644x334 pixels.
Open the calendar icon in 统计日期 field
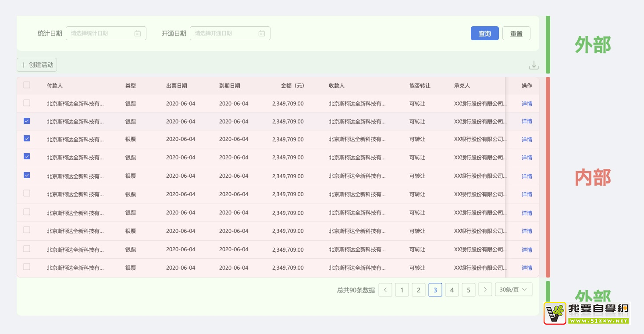[138, 33]
